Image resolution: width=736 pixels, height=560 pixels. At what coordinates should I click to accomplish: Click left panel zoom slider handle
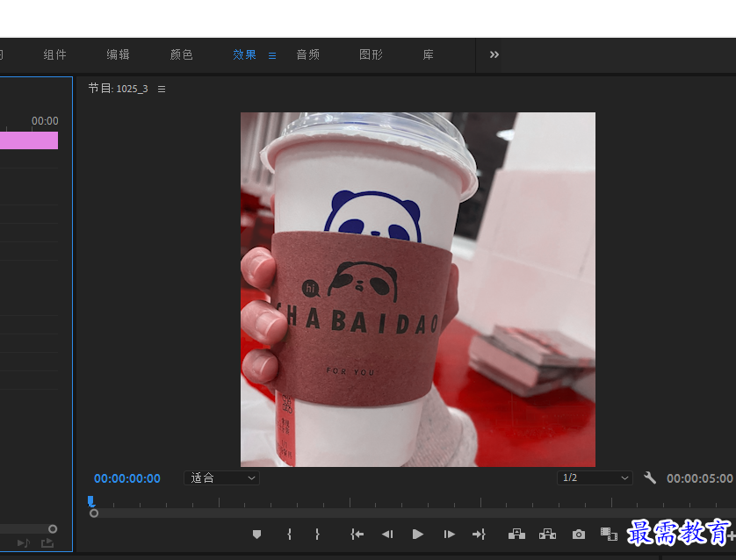click(x=53, y=529)
